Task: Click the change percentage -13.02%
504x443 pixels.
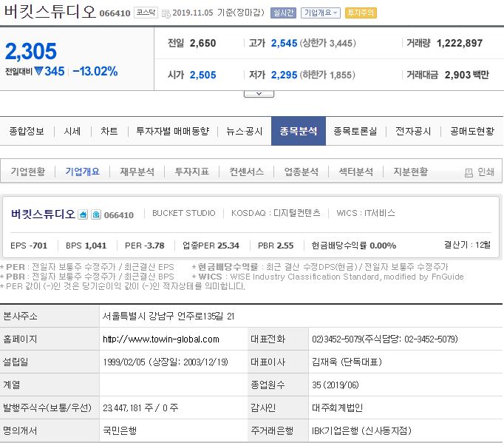Action: coord(95,72)
